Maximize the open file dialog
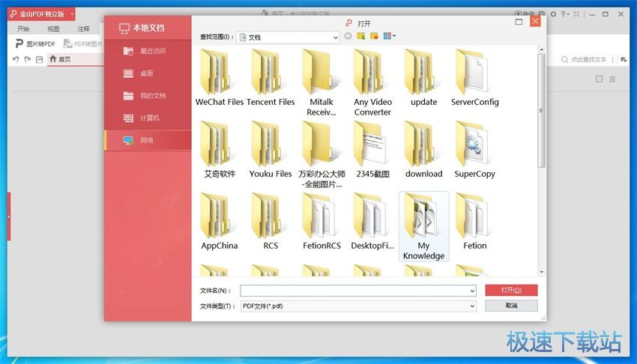This screenshot has height=364, width=637. pyautogui.click(x=519, y=22)
